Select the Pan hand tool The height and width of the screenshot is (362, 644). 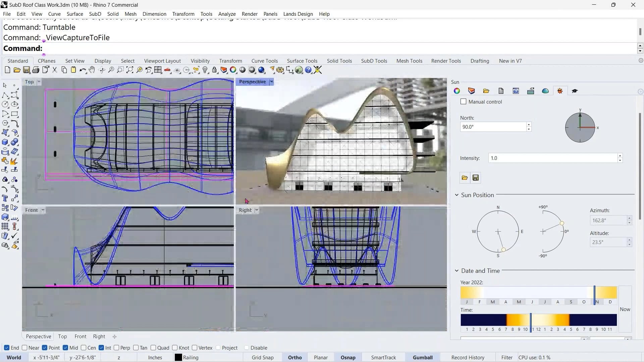[92, 70]
